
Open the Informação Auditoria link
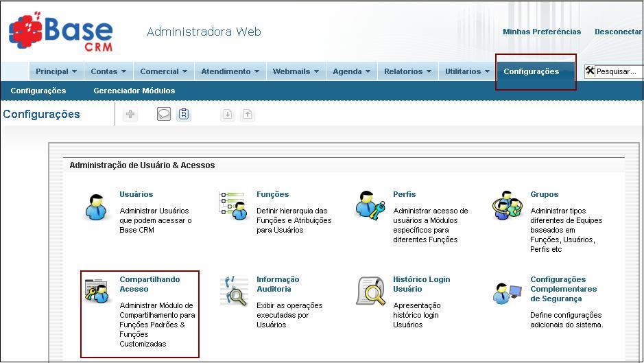point(278,284)
